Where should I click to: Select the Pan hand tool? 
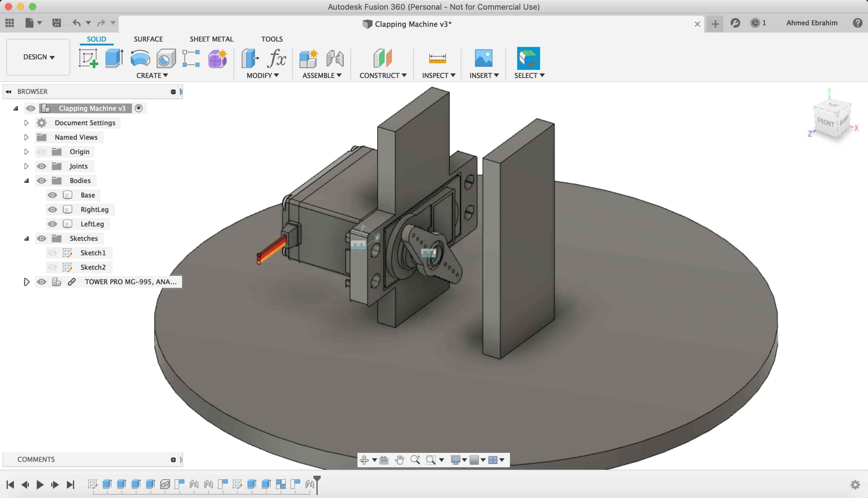click(399, 460)
